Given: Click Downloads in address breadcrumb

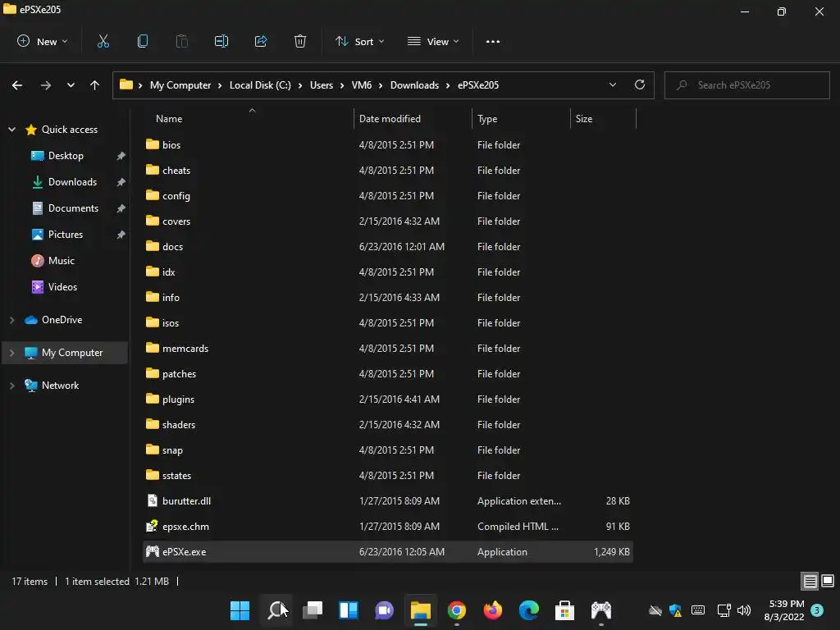Looking at the screenshot, I should click(x=414, y=85).
